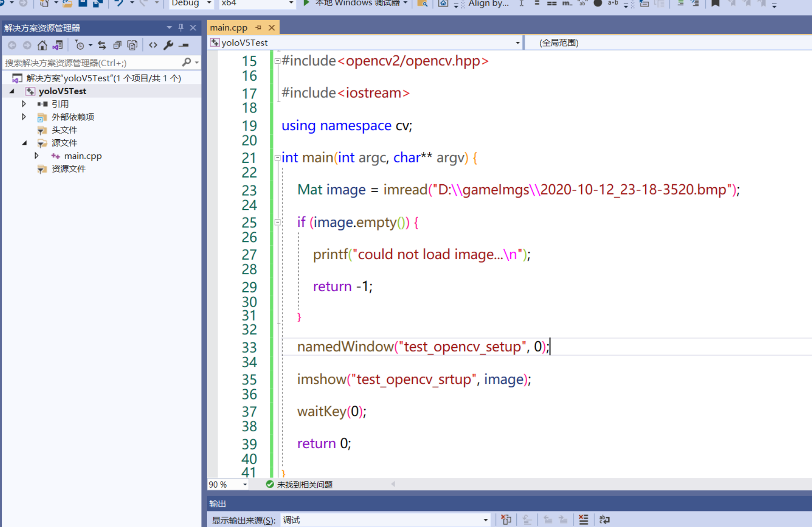This screenshot has height=527, width=812.
Task: Open the Solution Explorer window options arrow
Action: 169,28
